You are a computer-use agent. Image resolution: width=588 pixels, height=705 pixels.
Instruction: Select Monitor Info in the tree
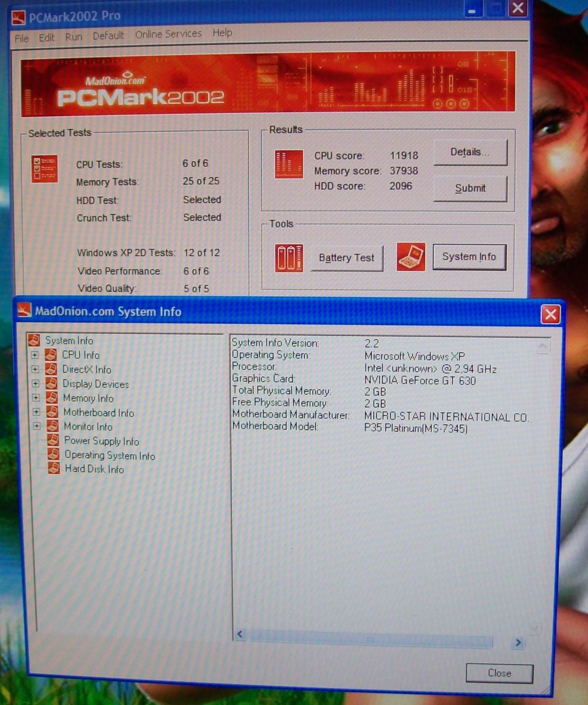(x=88, y=426)
